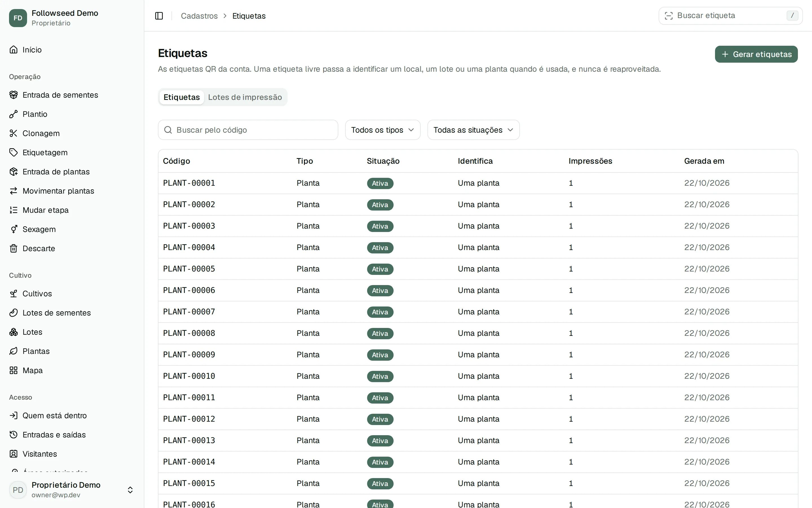The image size is (812, 508).
Task: Open row PLANT-00001
Action: click(x=478, y=183)
